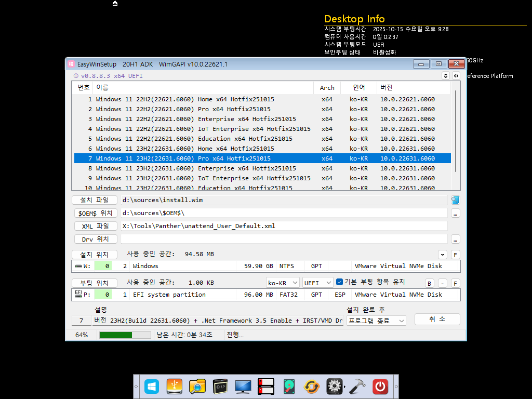This screenshot has height=399, width=532.
Task: Click the 설치 위치 button
Action: (95, 255)
